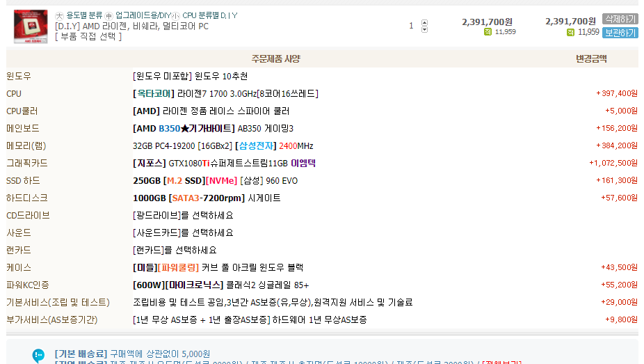Click the 변경금액 column header
Image resolution: width=644 pixels, height=364 pixels.
[x=591, y=58]
